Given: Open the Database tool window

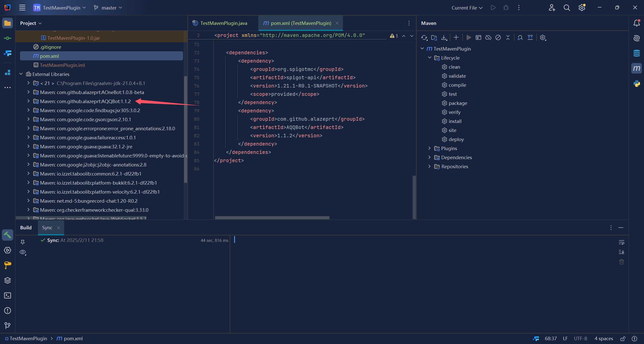Looking at the screenshot, I should point(636,53).
